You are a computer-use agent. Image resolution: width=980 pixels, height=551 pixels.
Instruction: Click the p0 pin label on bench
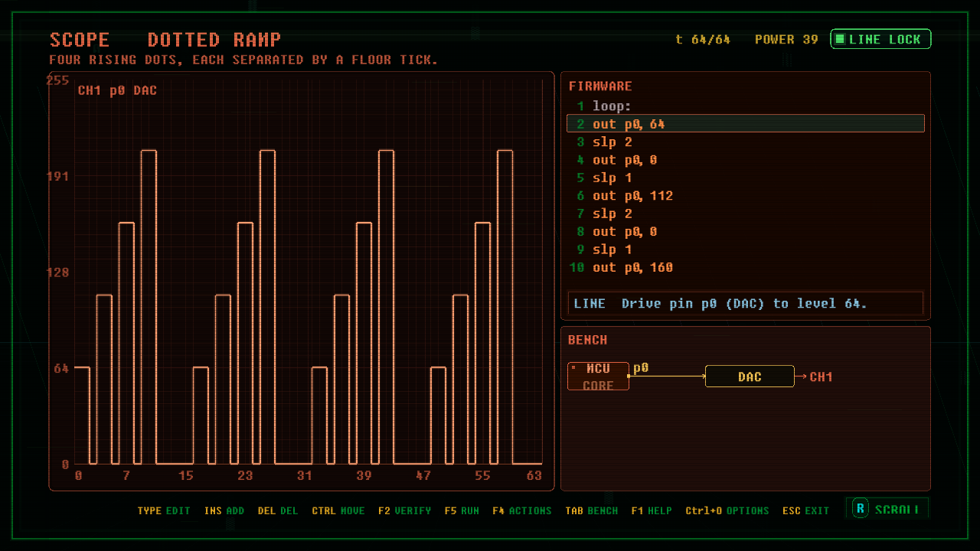coord(641,368)
